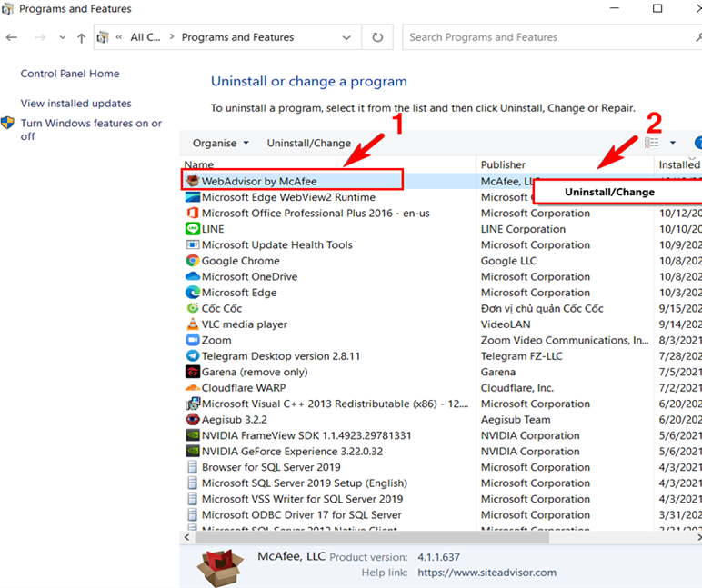Click the Refresh button in address bar
This screenshot has width=702, height=588.
click(378, 37)
